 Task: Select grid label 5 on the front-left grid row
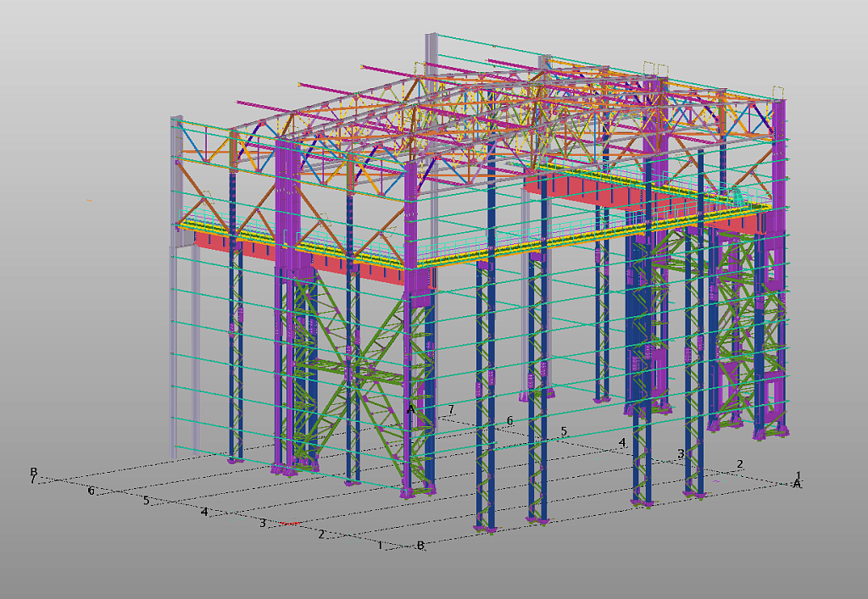(x=146, y=501)
